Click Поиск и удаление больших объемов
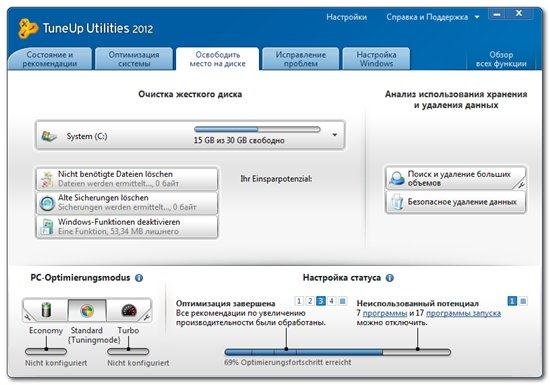Viewport: 550px width, 385px height. point(456,178)
